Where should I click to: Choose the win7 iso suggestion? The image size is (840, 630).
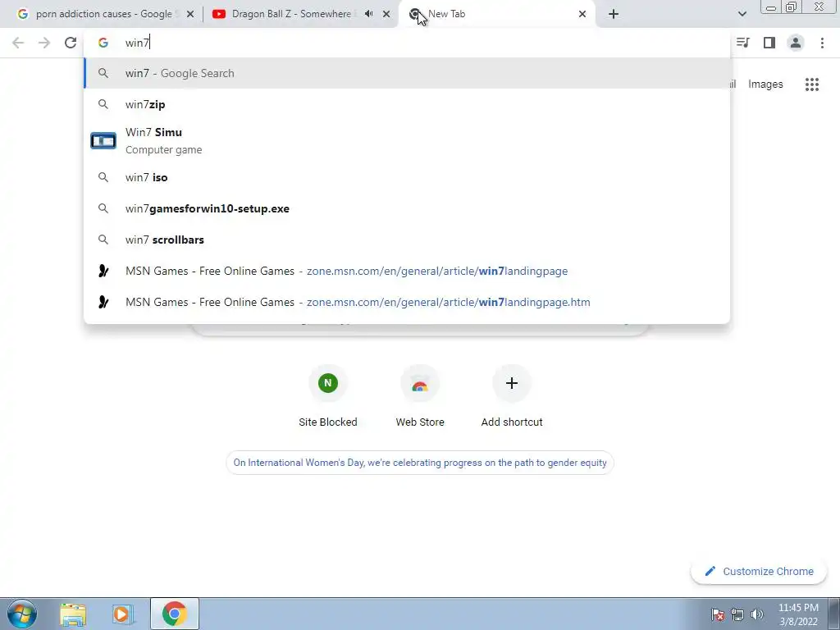click(x=407, y=177)
